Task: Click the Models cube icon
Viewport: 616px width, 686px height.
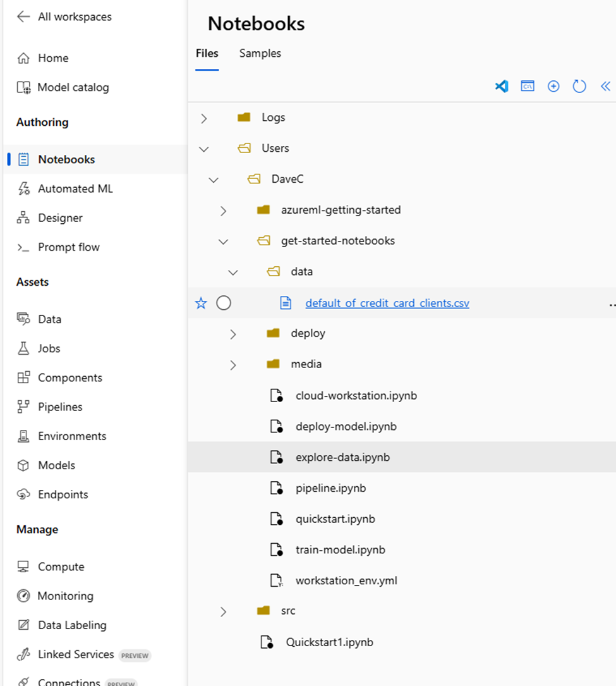Action: 23,465
